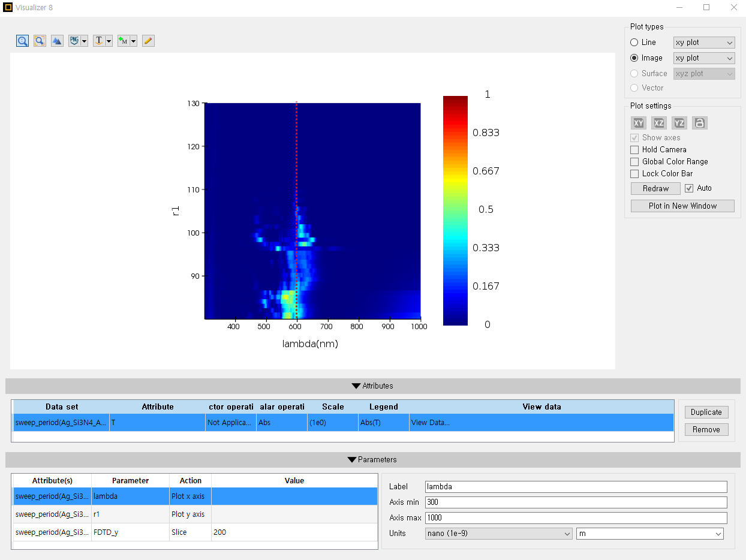This screenshot has width=746, height=560.
Task: Click the XY view icon
Action: tap(639, 123)
